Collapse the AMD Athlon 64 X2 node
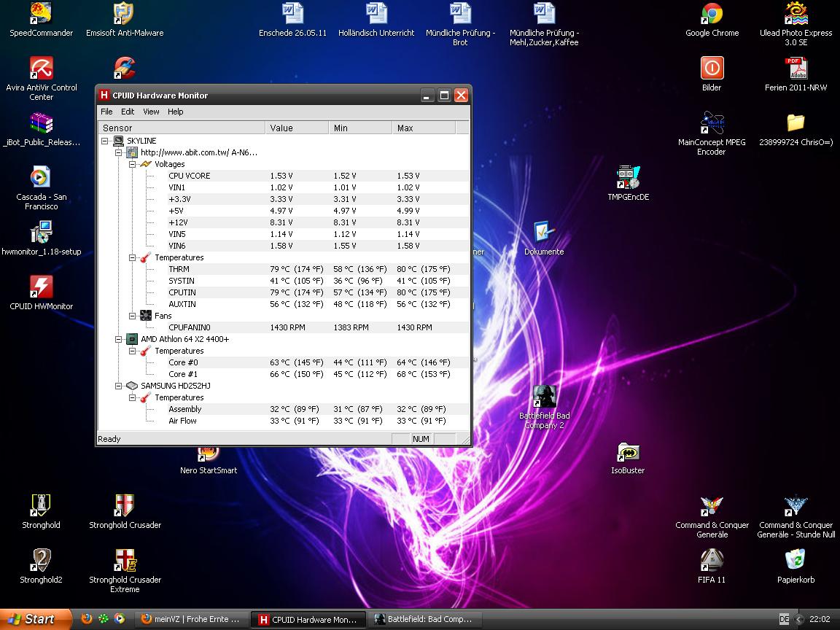 119,339
